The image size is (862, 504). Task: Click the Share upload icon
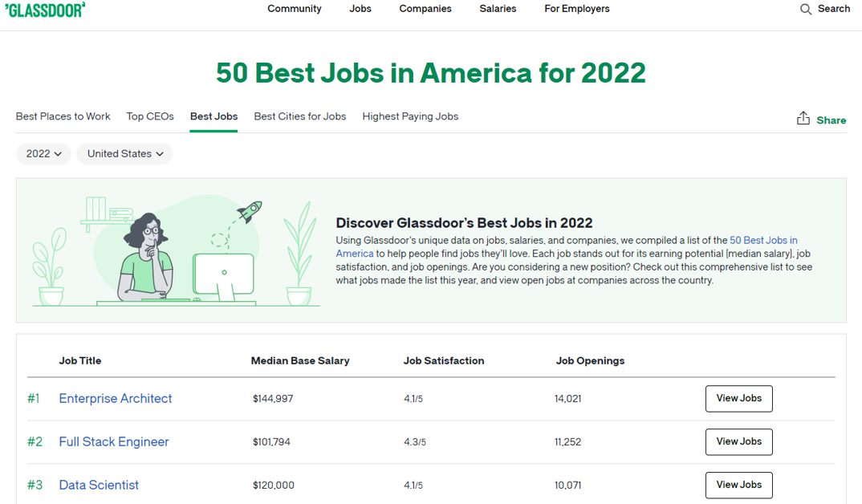[803, 119]
